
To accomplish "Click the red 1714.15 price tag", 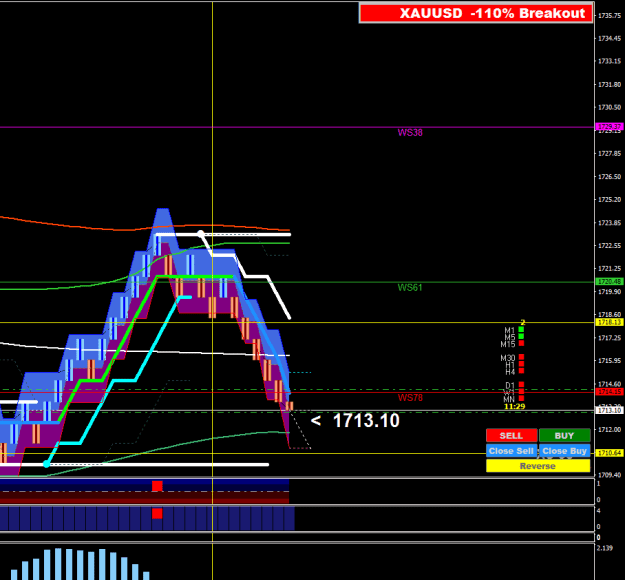I will coord(609,392).
